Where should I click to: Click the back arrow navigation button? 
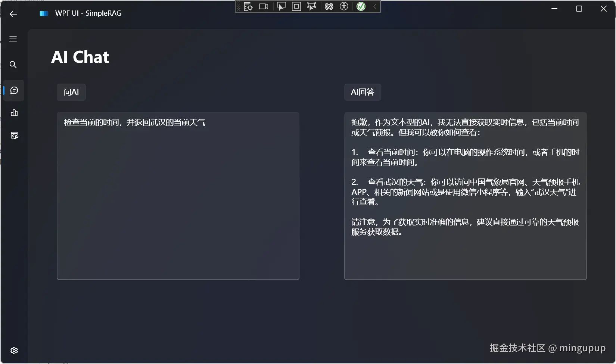pyautogui.click(x=13, y=14)
